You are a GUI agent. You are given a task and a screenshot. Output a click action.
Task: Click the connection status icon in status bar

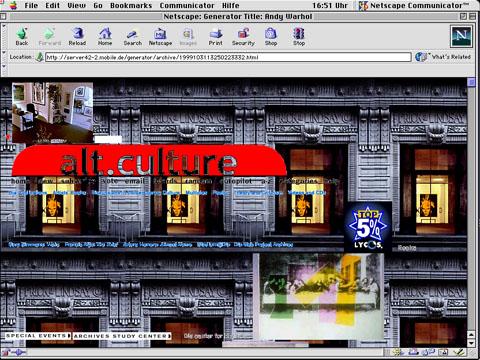pyautogui.click(x=20, y=352)
